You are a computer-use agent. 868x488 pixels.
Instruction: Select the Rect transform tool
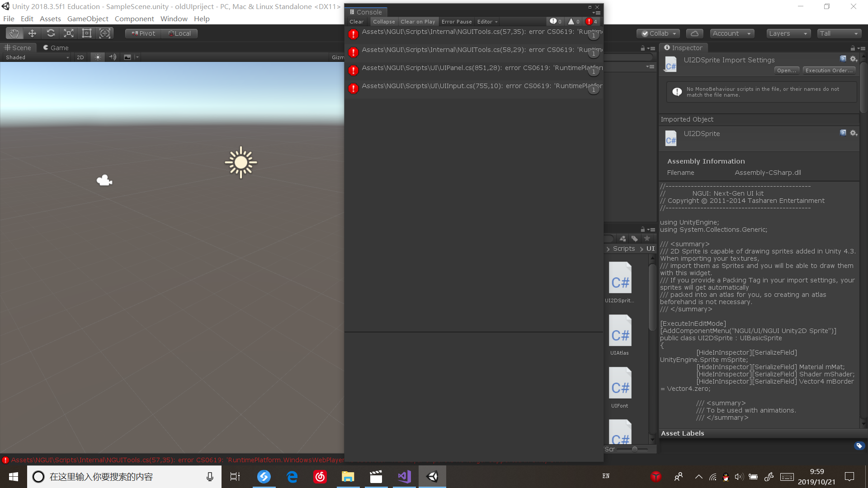tap(87, 33)
